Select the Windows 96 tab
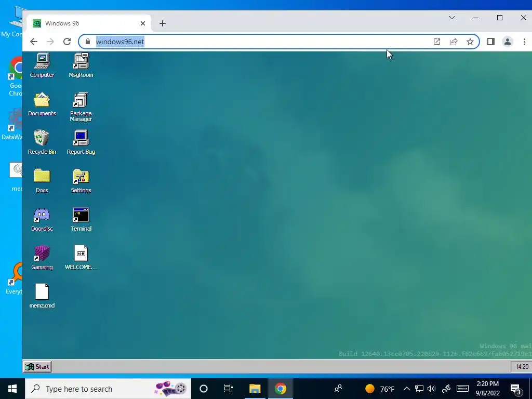Viewport: 532px width, 399px height. coord(89,23)
